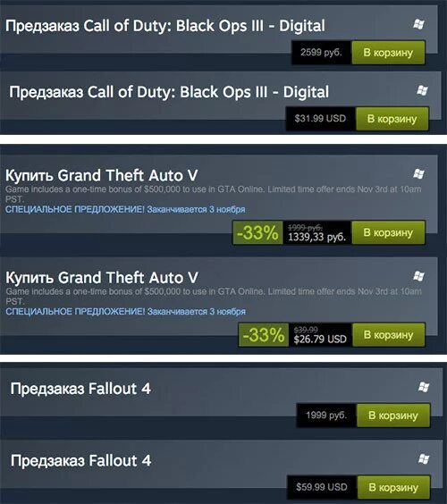
Task: Add Black Ops III at 2599 руб. to cart
Action: [389, 53]
